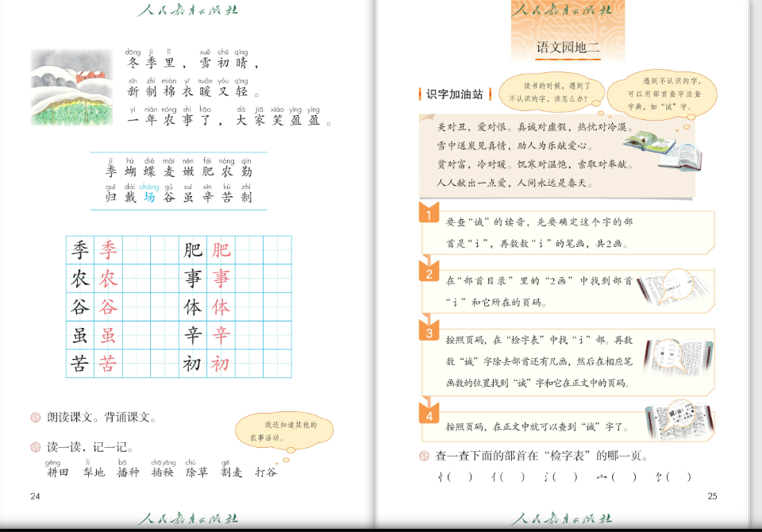Click the orange step badge numbered 2
762x532 pixels.
(429, 272)
